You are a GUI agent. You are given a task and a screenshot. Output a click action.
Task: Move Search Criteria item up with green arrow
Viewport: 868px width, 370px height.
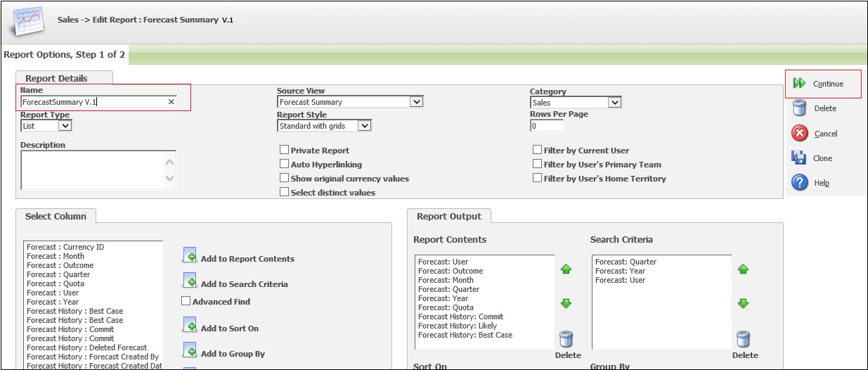743,269
